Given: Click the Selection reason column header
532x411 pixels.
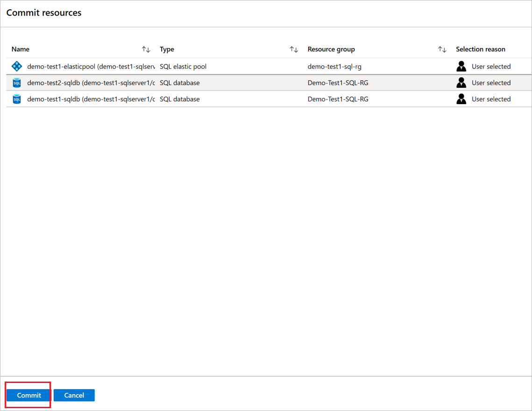Looking at the screenshot, I should tap(481, 49).
